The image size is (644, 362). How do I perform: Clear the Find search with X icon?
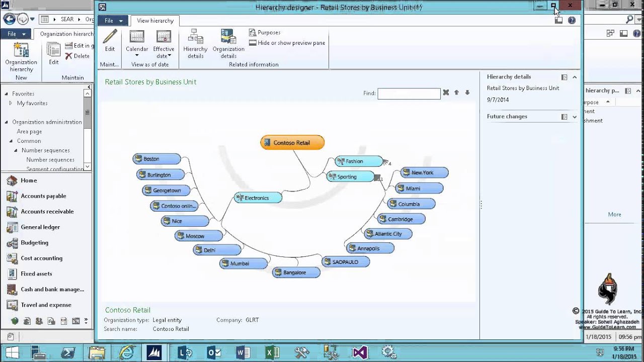(446, 93)
